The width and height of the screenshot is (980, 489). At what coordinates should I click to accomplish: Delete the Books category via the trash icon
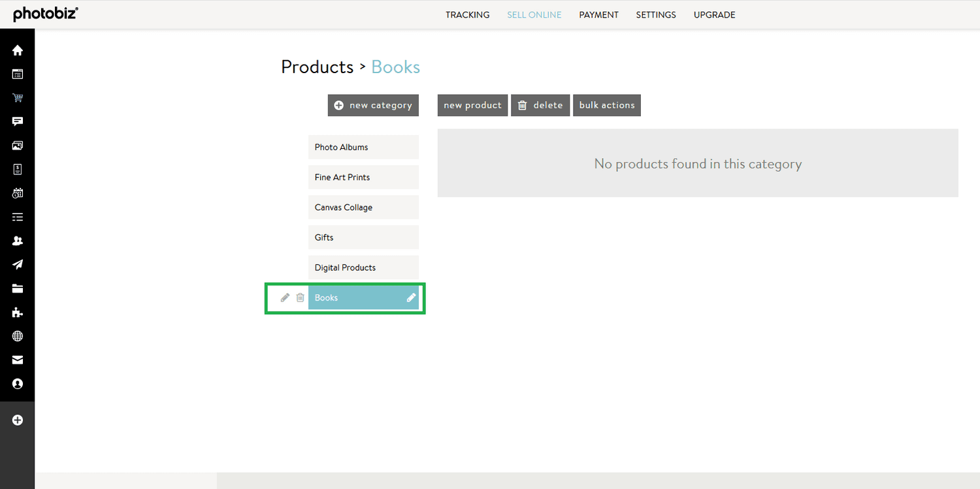click(300, 297)
